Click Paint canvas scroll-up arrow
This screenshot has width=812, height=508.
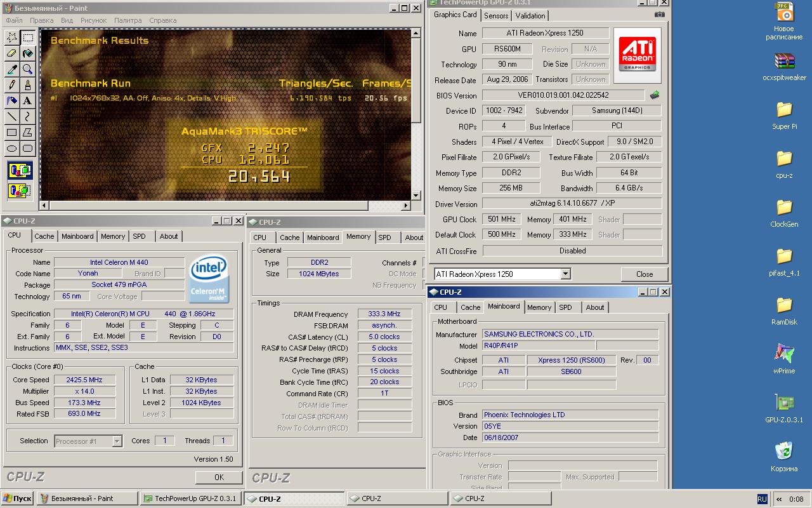click(x=416, y=34)
